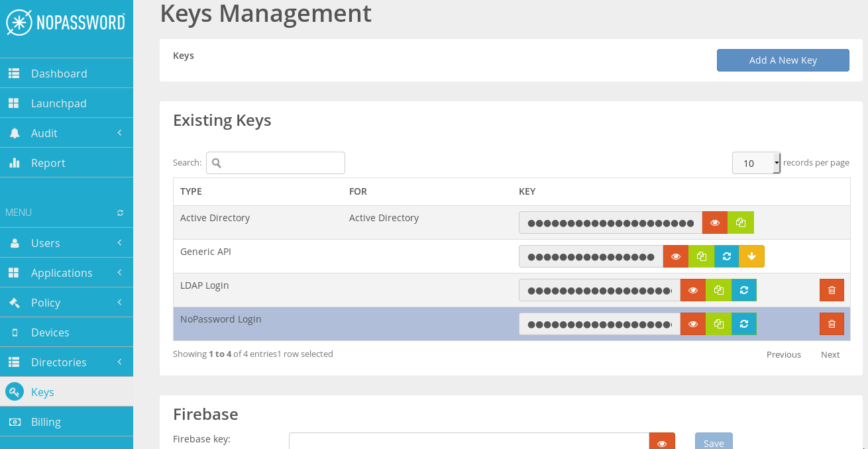Open the Dashboard sidebar item

[x=66, y=74]
